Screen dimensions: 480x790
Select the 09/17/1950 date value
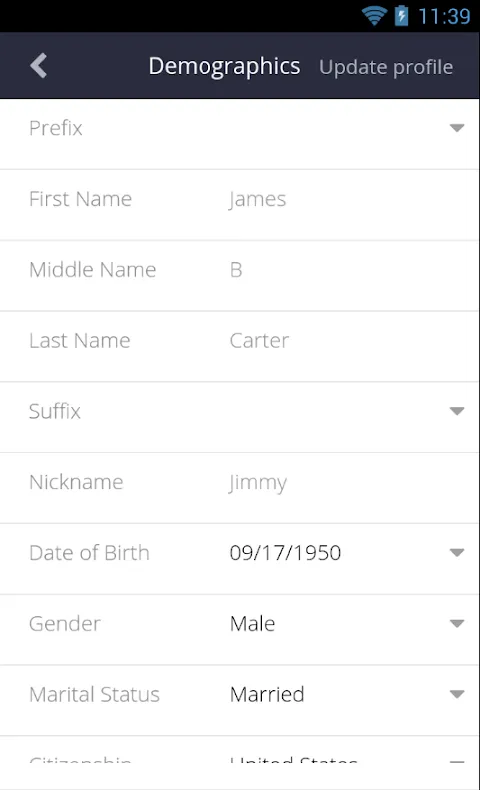tap(286, 553)
